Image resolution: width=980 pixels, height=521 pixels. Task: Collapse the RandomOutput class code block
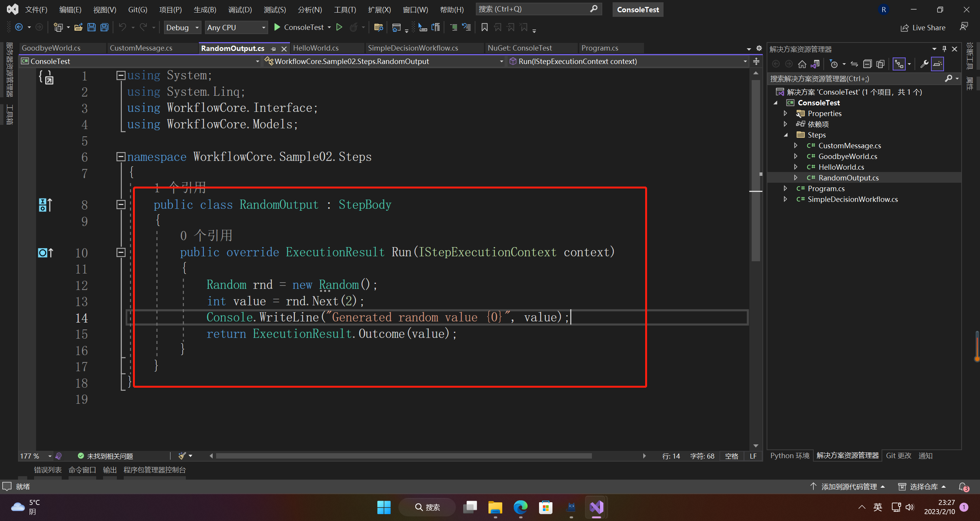pos(121,205)
